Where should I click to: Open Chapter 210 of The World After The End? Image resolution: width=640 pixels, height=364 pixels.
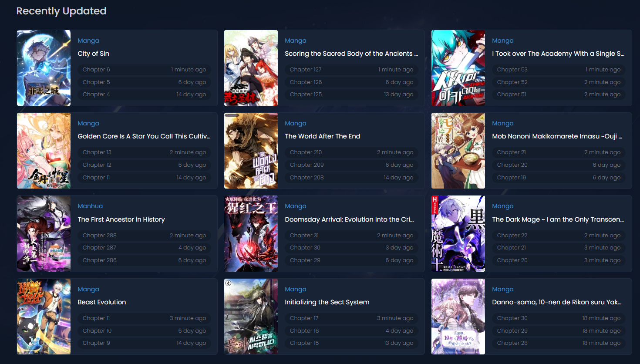(x=306, y=152)
